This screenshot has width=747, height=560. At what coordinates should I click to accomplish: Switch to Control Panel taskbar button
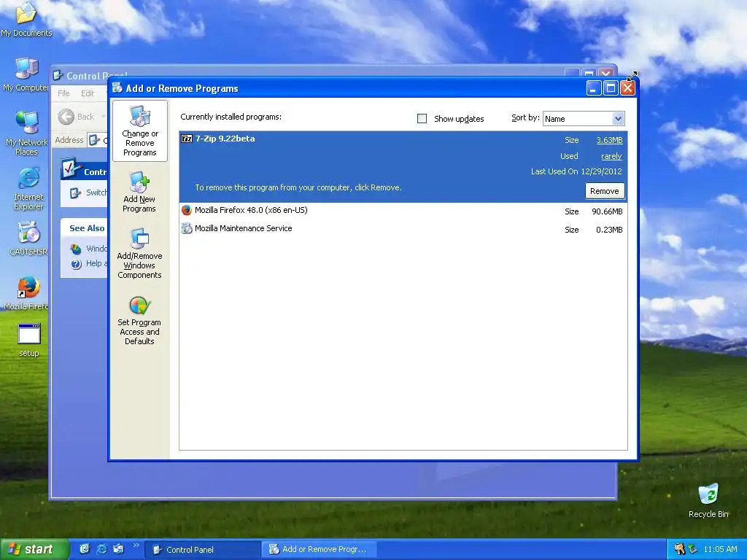(203, 550)
